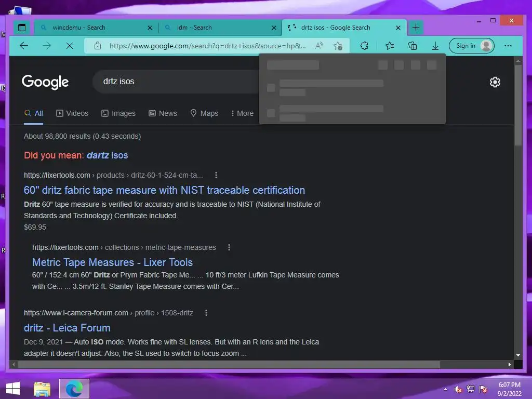
Task: Activate the Read aloud icon
Action: (x=320, y=46)
